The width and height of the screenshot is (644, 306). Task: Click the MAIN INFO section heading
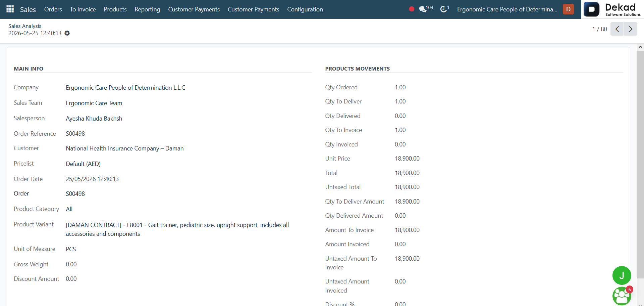click(x=29, y=69)
